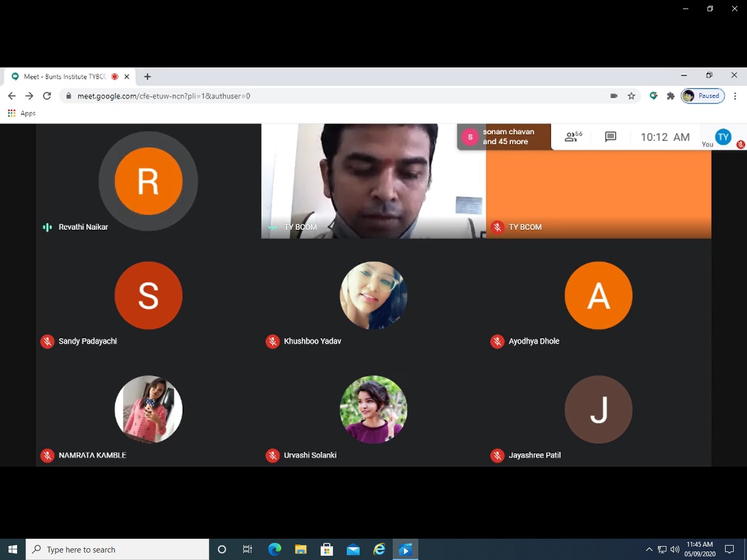Expand the hidden system tray icons chevron
Viewport: 747px width, 560px height.
tap(649, 549)
